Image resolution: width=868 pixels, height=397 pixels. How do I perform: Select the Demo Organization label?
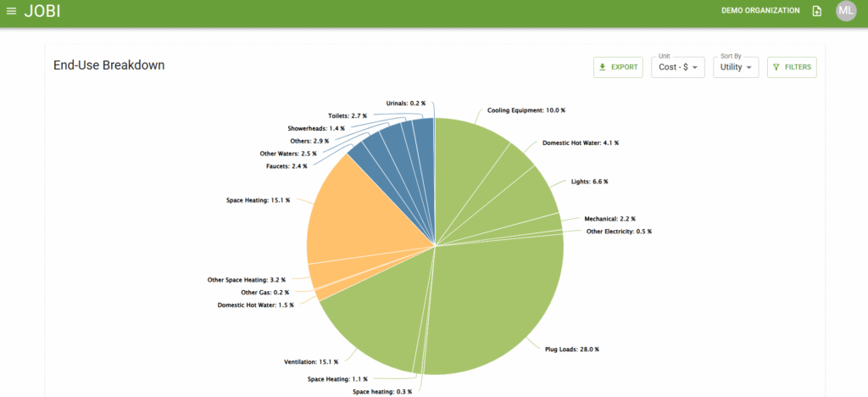(x=760, y=11)
